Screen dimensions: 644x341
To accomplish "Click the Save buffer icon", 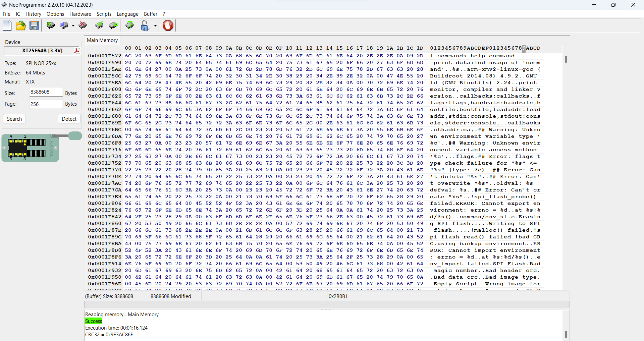I will coord(34,25).
